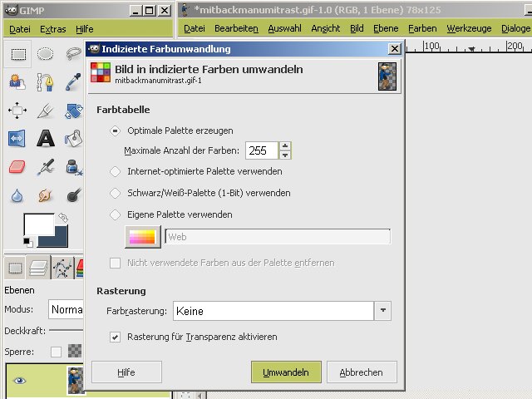Select the Crop knife tool
The image size is (532, 399).
46,111
